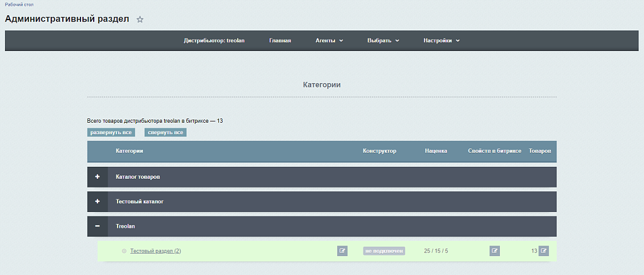Click the small circle icon before Тестовый раздел

124,251
